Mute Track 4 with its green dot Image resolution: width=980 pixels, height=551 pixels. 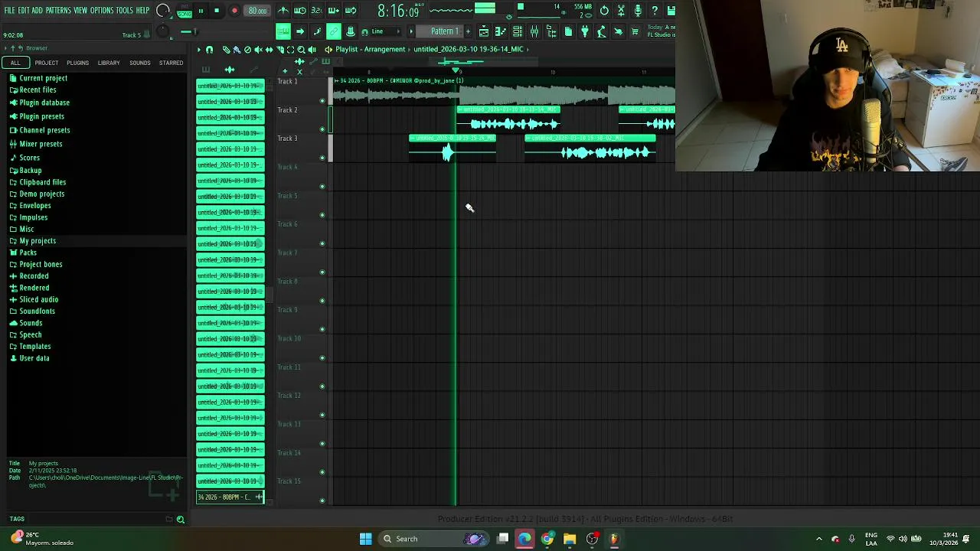(322, 187)
